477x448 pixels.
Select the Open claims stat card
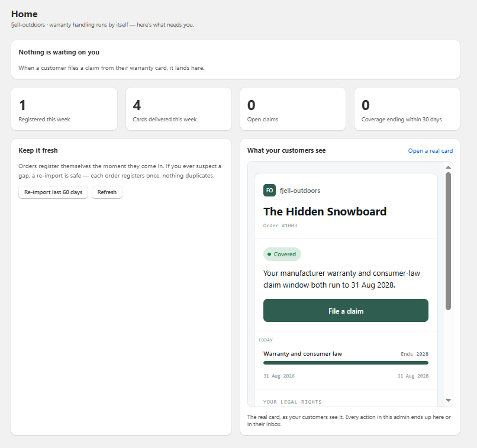pyautogui.click(x=292, y=109)
